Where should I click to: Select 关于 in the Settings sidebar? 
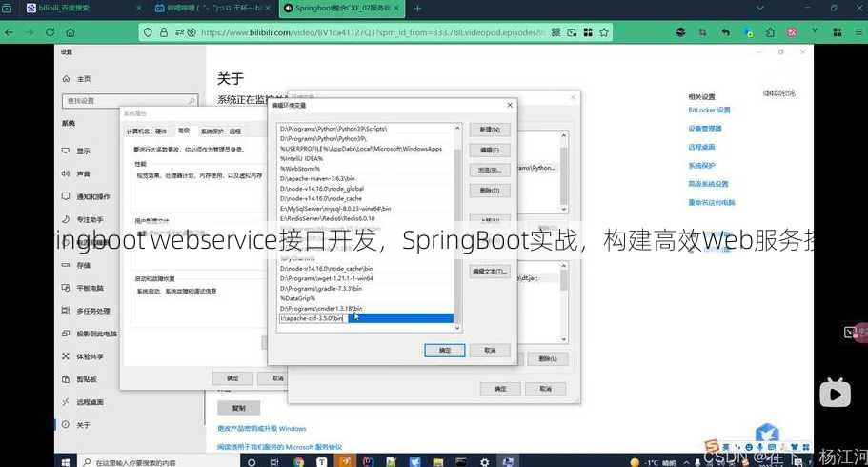pos(76,425)
